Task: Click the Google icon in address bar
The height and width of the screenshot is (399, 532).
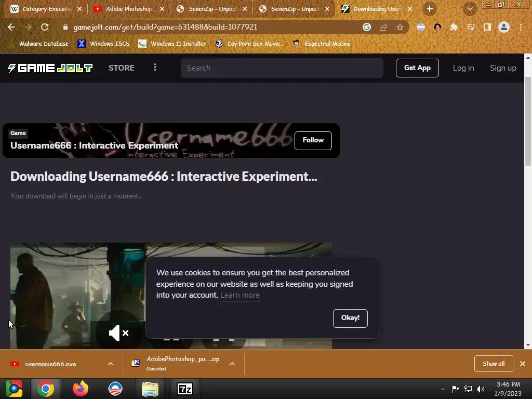Action: [366, 27]
